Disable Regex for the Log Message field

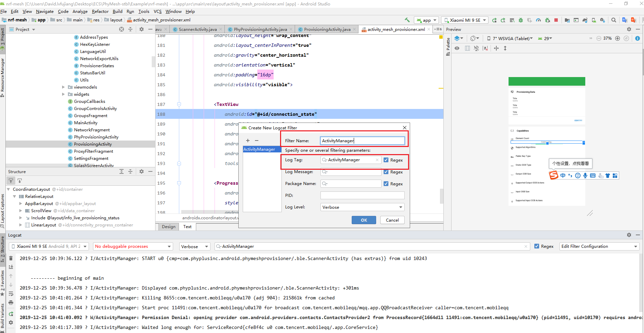(x=386, y=172)
